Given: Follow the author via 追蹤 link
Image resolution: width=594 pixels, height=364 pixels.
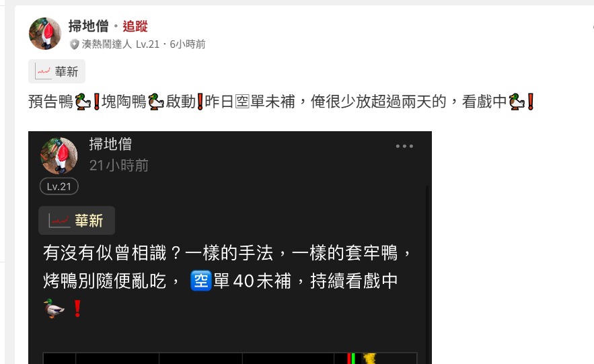Looking at the screenshot, I should coord(135,26).
